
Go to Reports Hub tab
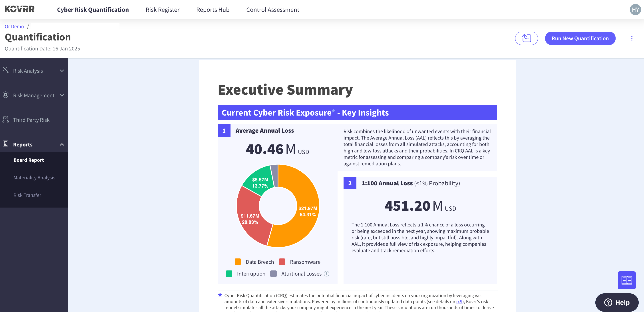point(213,10)
